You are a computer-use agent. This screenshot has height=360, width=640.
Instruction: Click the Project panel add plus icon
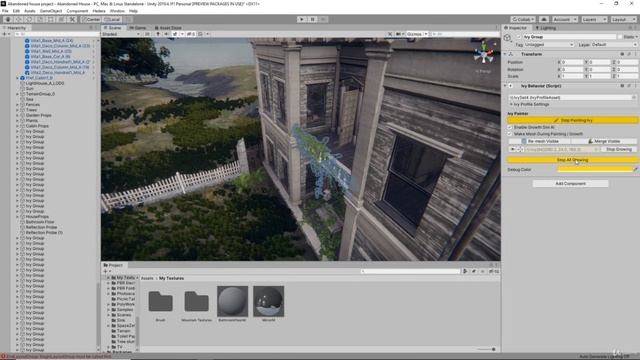(105, 271)
